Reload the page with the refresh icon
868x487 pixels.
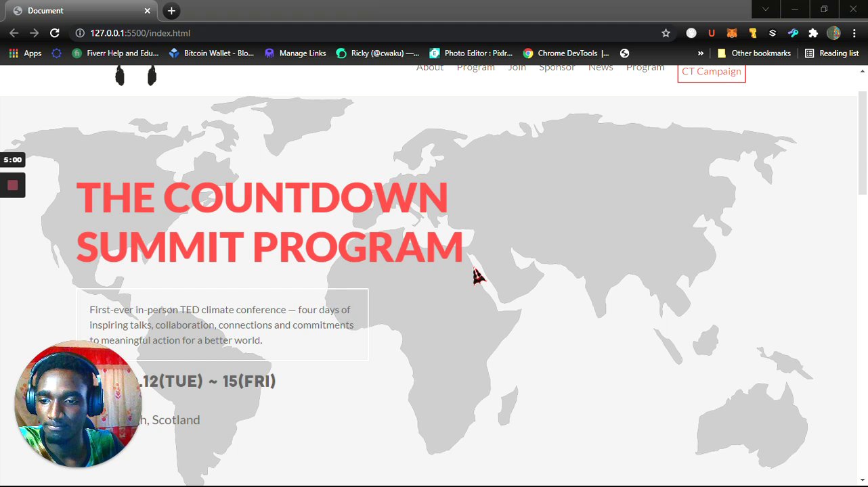[55, 33]
